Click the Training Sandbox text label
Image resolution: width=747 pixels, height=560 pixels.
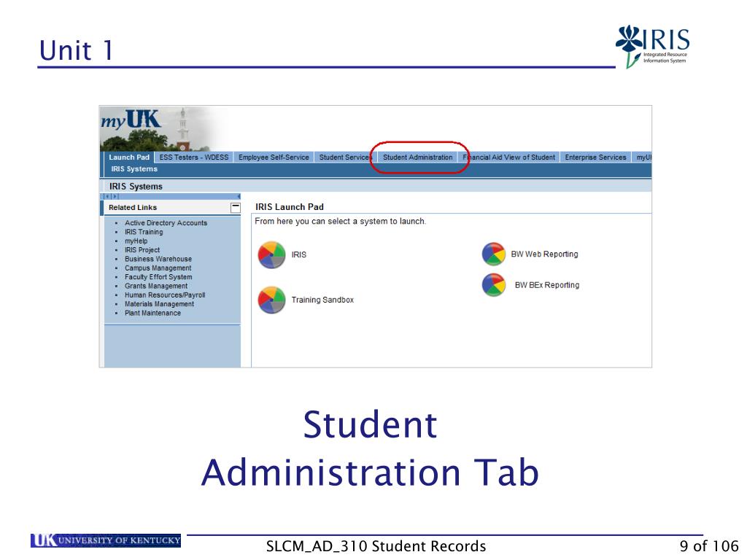(x=322, y=300)
